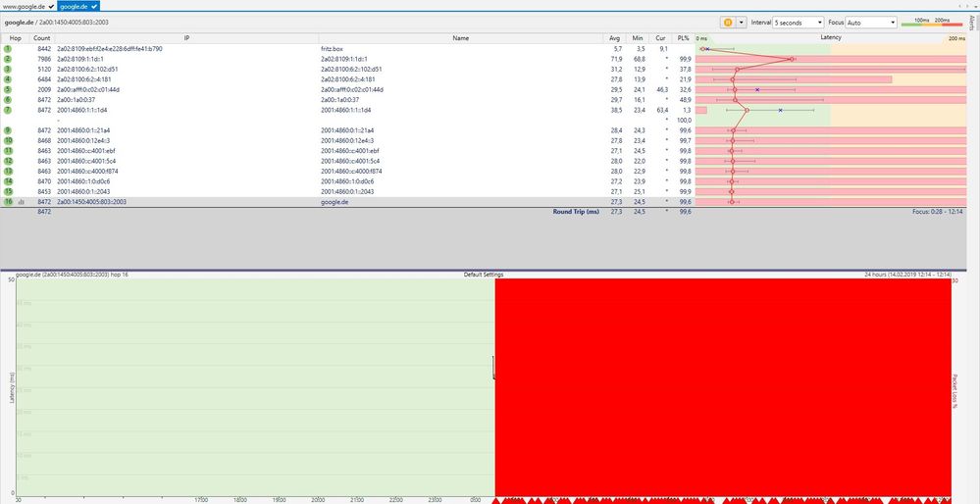The image size is (980, 504).
Task: Click hop 2 green circle icon
Action: pos(8,59)
